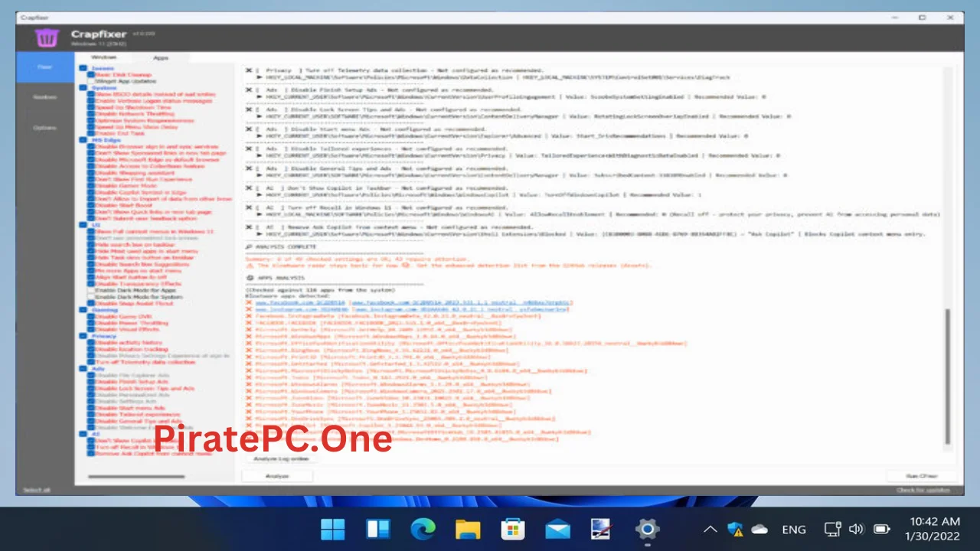Toggle Basic Disk Cleanup checkbox
This screenshot has height=551, width=980.
[92, 75]
